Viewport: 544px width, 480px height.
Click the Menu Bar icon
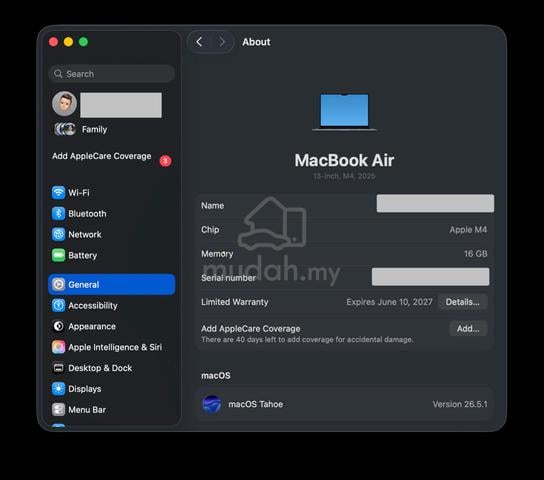click(x=58, y=410)
